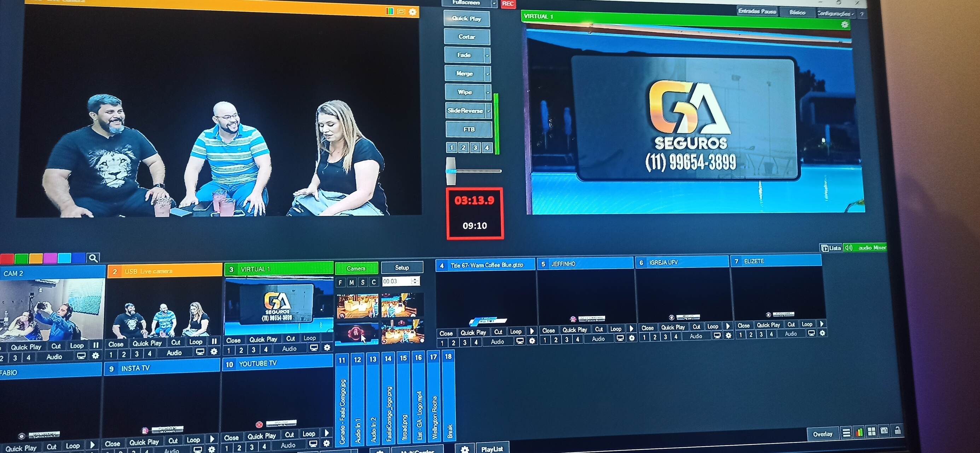Adjust the 00:03 duration stepper arrows
Screen dimensions: 980x453
415,281
